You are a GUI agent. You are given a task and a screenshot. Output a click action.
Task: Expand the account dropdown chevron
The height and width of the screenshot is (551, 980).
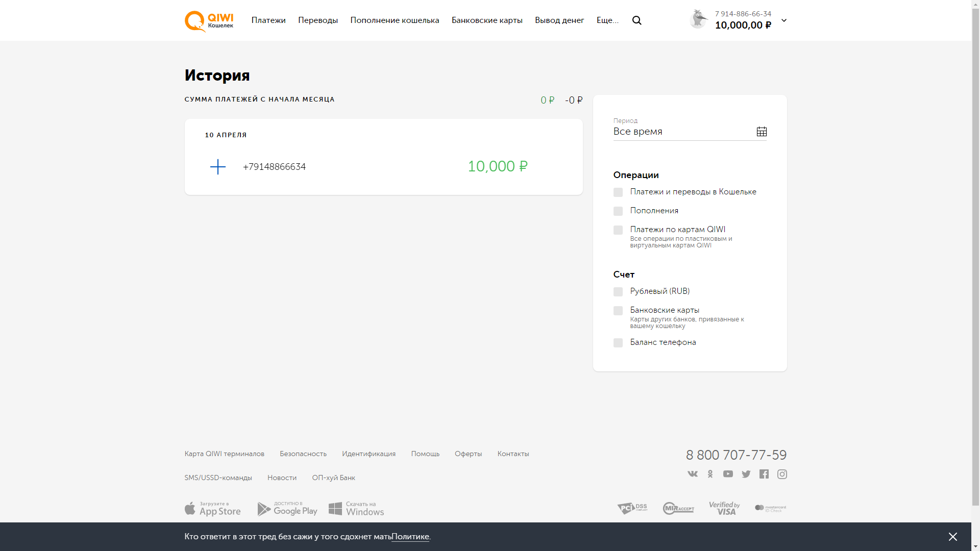click(783, 20)
